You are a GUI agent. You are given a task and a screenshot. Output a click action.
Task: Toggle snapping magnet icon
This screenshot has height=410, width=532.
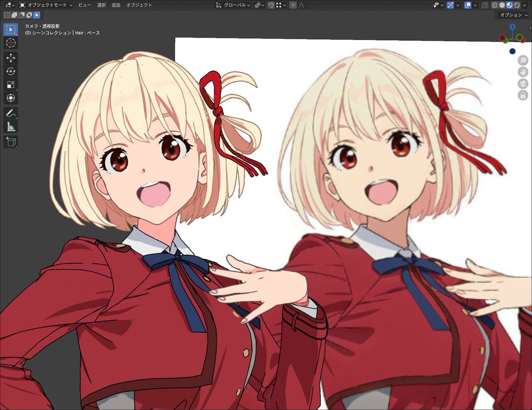tap(270, 5)
